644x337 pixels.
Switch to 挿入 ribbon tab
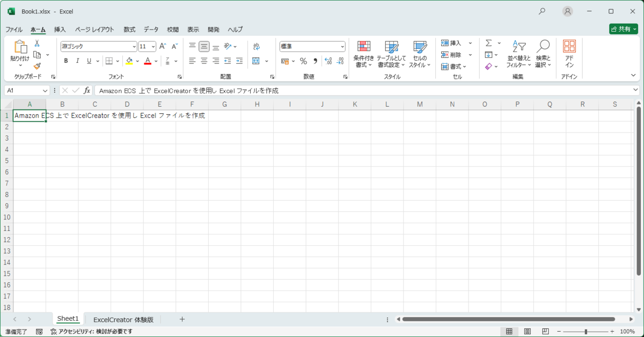(60, 30)
